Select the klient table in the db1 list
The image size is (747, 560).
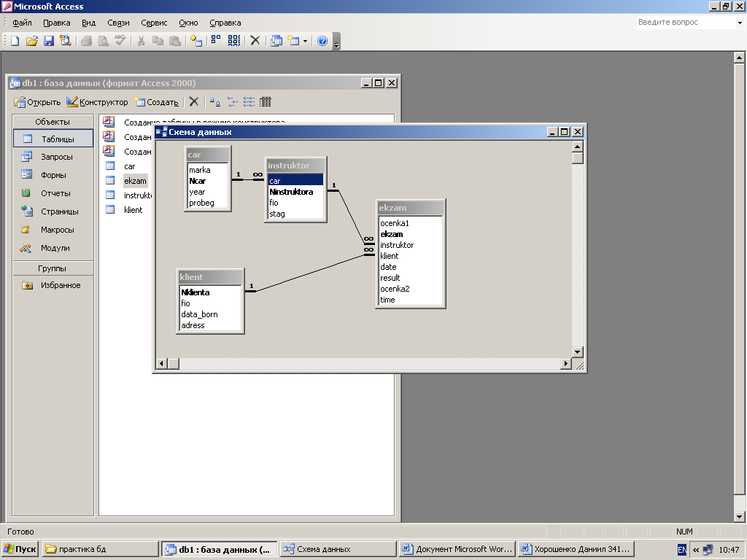tap(133, 210)
